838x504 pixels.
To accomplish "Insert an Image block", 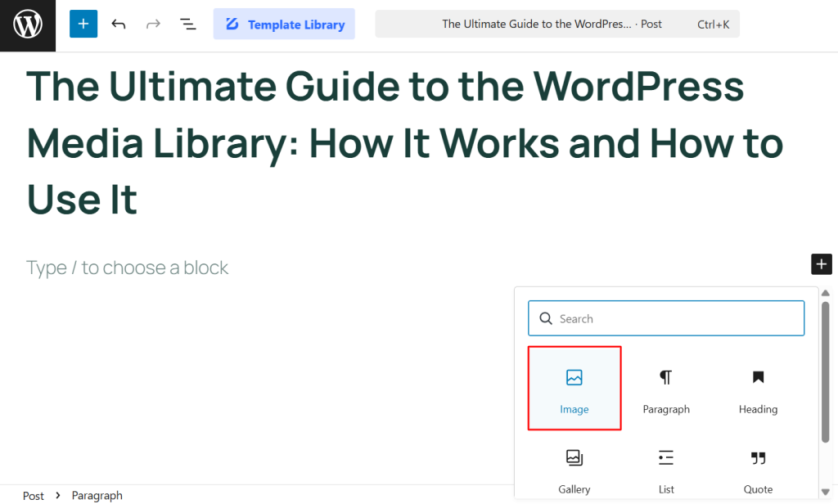I will point(574,388).
